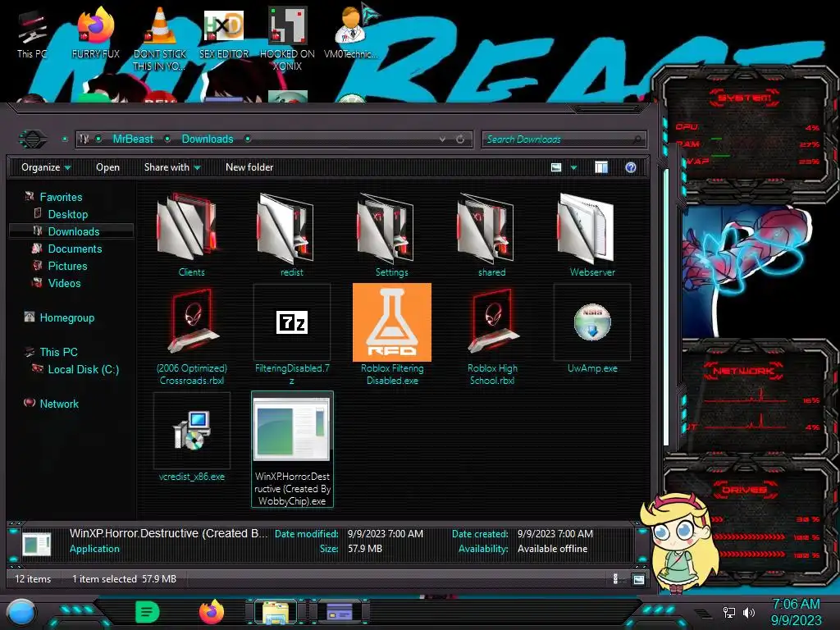Switch to details view in status bar
Viewport: 840px width, 630px height.
[615, 579]
